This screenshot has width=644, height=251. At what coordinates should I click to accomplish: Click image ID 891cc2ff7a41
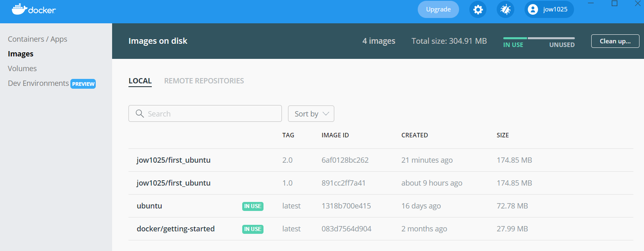click(343, 183)
